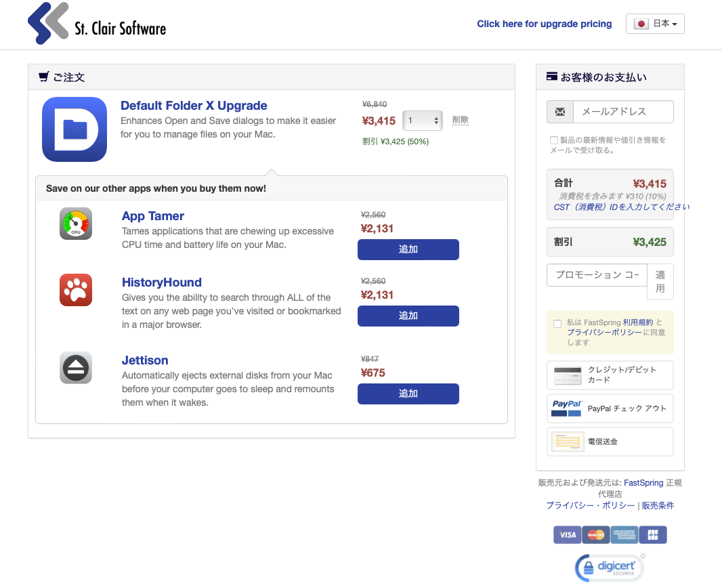Open プライバシーポリシー link in the agreement box
722x588 pixels.
[x=604, y=333]
